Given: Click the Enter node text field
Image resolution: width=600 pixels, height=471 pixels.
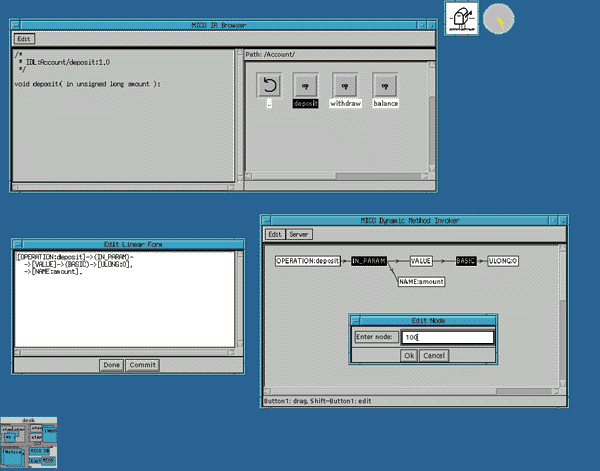Looking at the screenshot, I should coord(447,337).
